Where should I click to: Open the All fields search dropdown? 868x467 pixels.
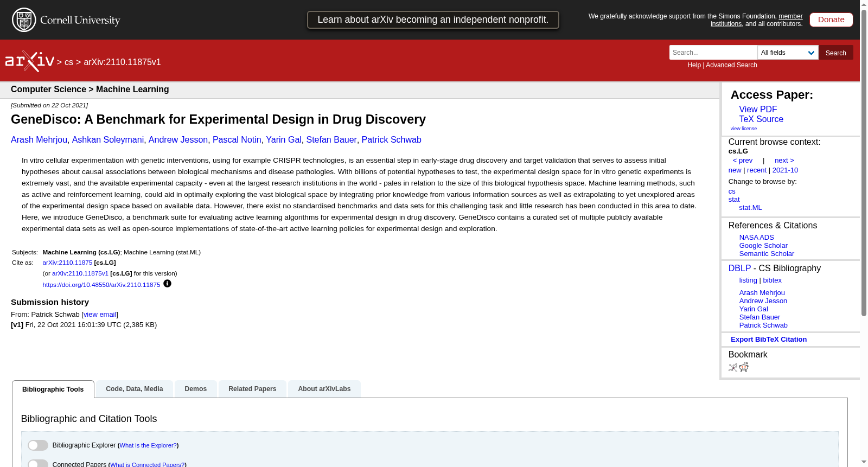[x=788, y=53]
